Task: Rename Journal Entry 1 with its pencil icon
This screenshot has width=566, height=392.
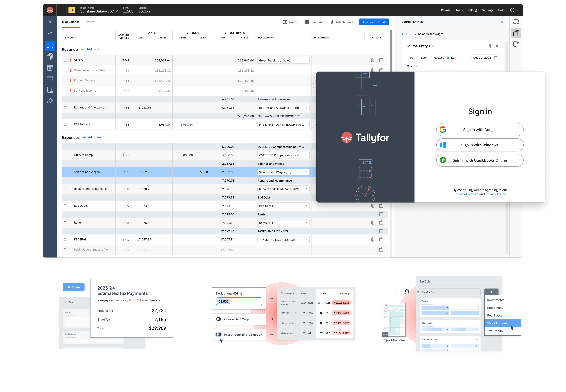Action: 433,46
